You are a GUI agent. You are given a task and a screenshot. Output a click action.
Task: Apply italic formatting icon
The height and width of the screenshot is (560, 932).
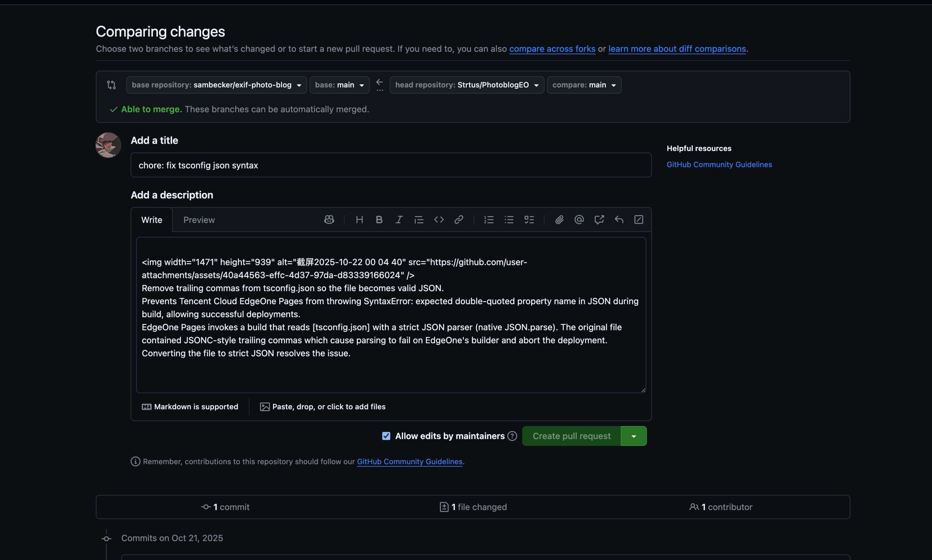pos(399,220)
